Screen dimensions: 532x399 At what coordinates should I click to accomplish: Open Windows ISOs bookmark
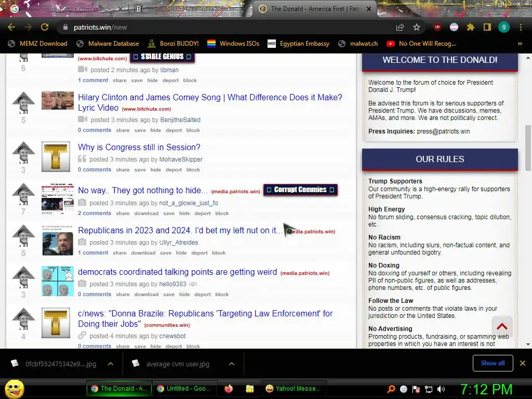coord(233,44)
